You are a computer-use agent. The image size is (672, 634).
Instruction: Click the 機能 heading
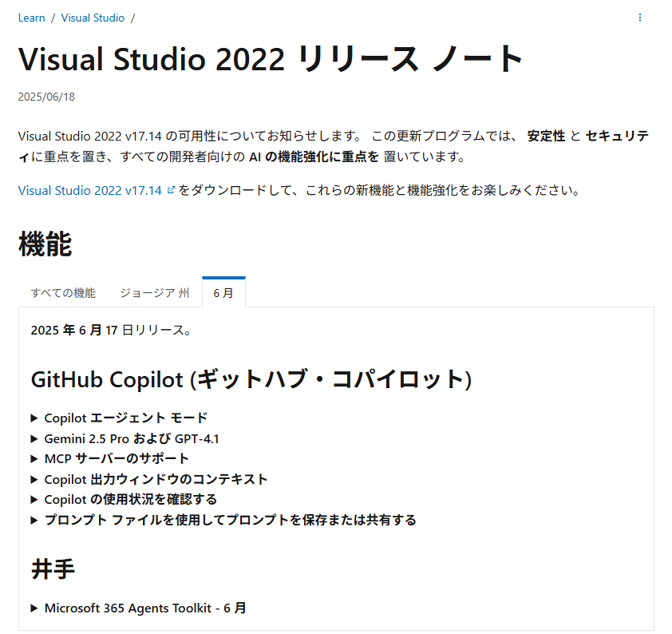tap(45, 244)
